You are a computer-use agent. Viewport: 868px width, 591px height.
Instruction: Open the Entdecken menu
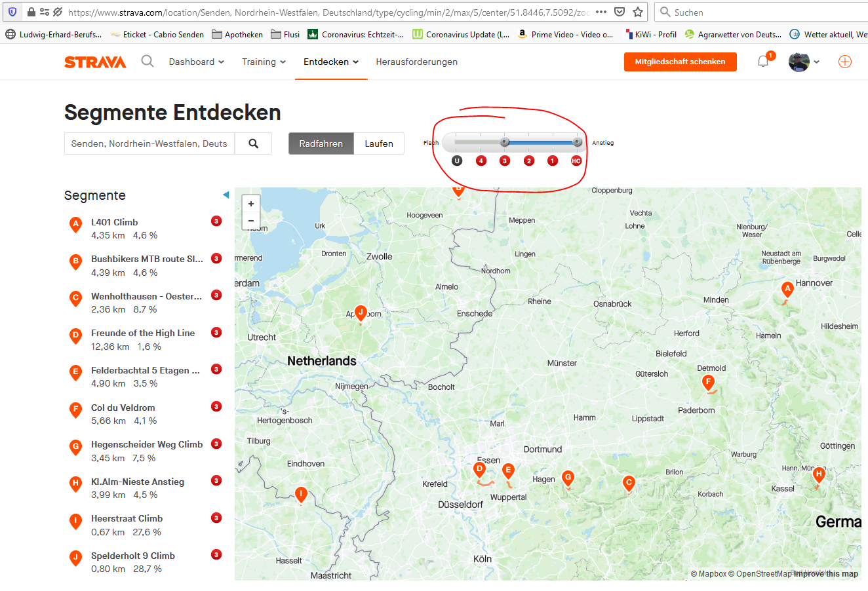pos(331,62)
